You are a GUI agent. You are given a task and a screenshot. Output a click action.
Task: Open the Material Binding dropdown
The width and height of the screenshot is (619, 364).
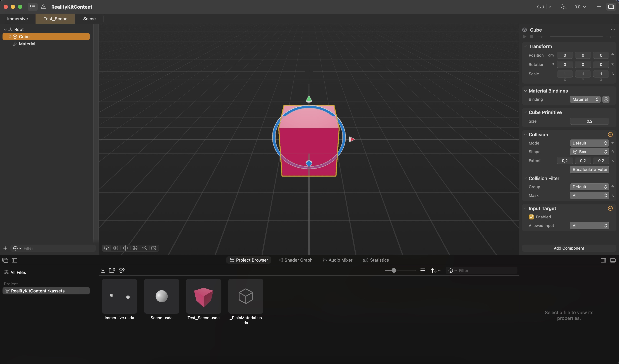pyautogui.click(x=585, y=99)
